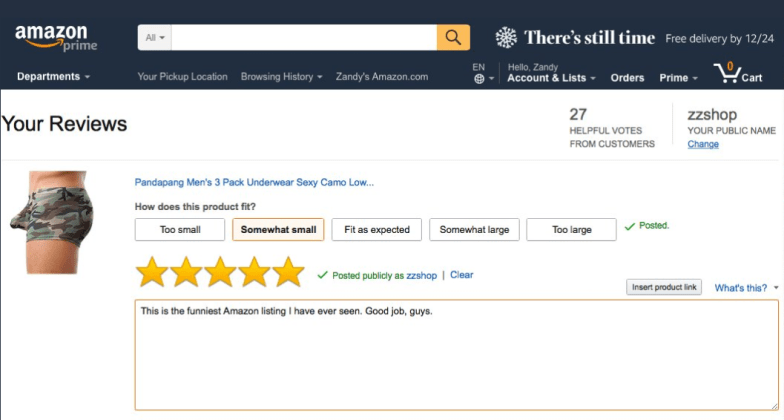Click the orange search magnifier button
The height and width of the screenshot is (420, 784).
453,38
